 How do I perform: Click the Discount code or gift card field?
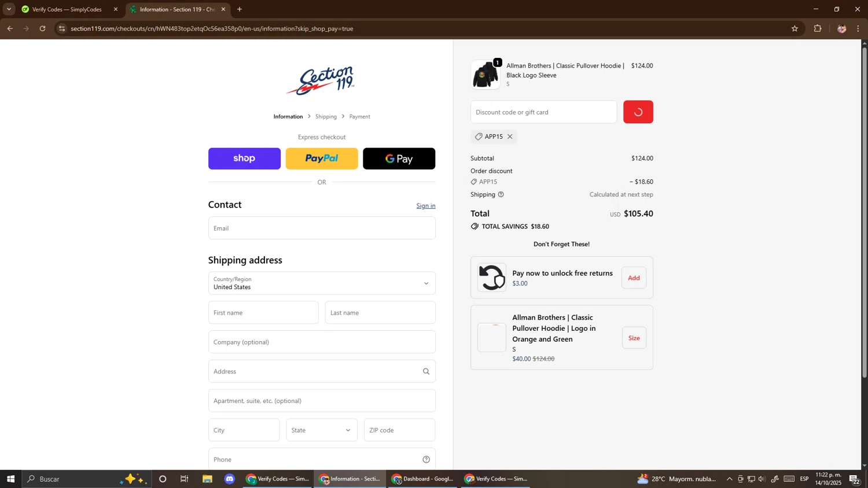(x=543, y=112)
